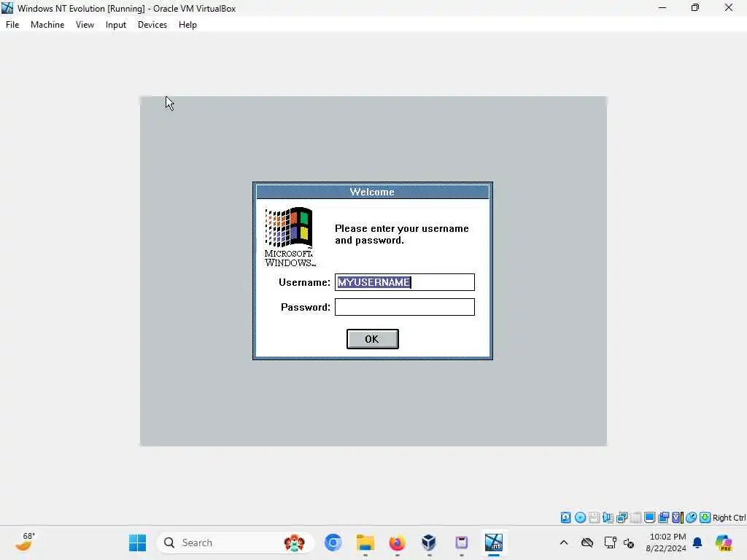Click the network tray icon
This screenshot has width=747, height=560.
(x=610, y=542)
